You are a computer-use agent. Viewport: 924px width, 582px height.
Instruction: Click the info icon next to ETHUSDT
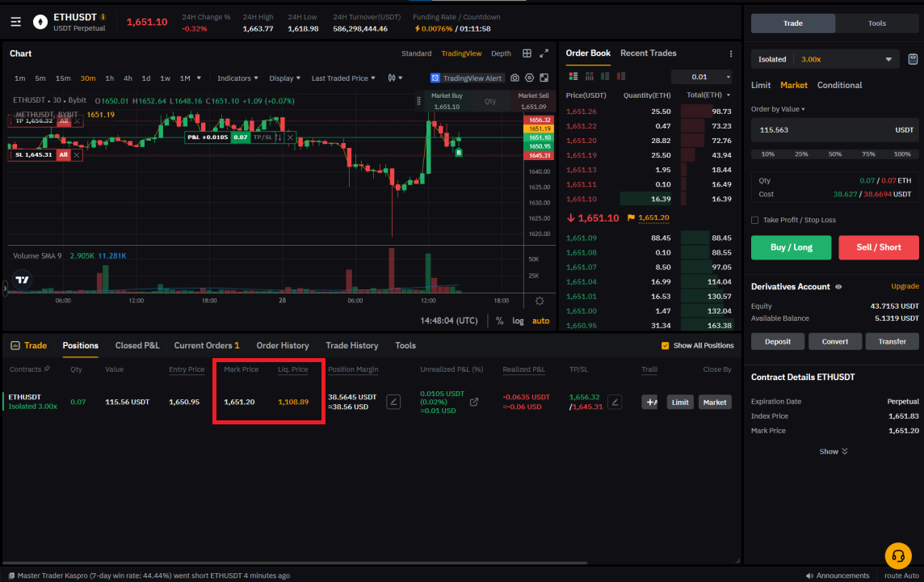tap(103, 17)
